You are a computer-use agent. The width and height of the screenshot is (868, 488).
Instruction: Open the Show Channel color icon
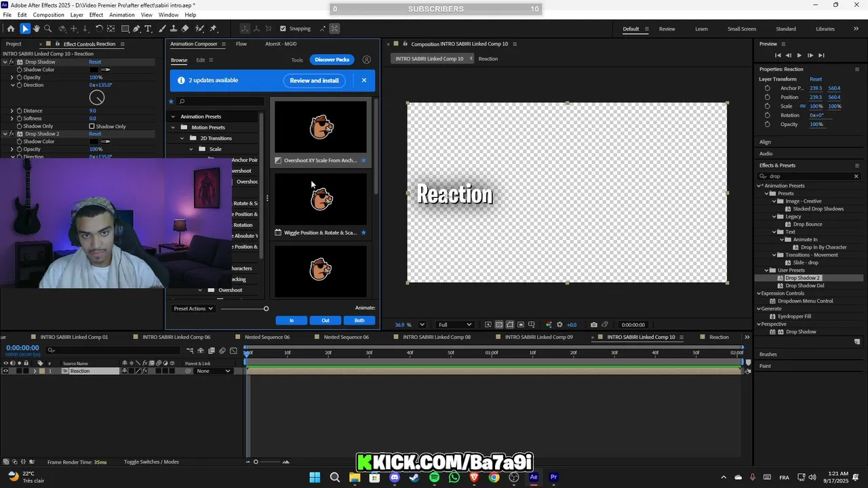click(x=549, y=325)
